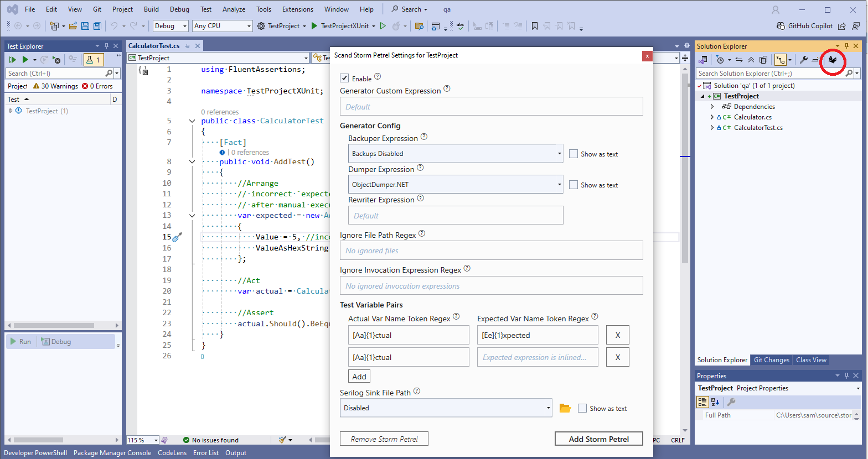The image size is (868, 459).
Task: Click the browse folder icon next to Serilog Sink path
Action: [x=565, y=408]
